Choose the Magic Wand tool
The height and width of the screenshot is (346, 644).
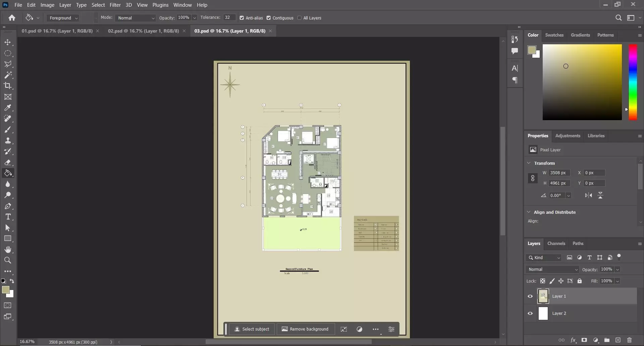tap(8, 75)
